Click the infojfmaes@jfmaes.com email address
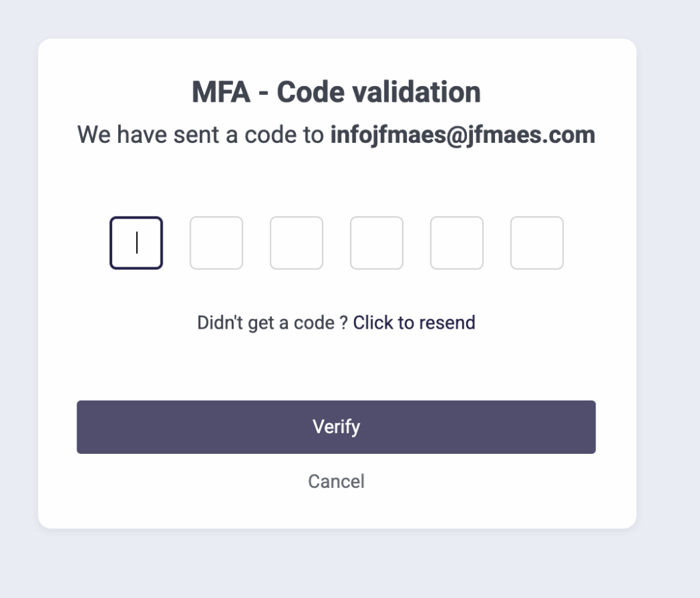 (463, 135)
